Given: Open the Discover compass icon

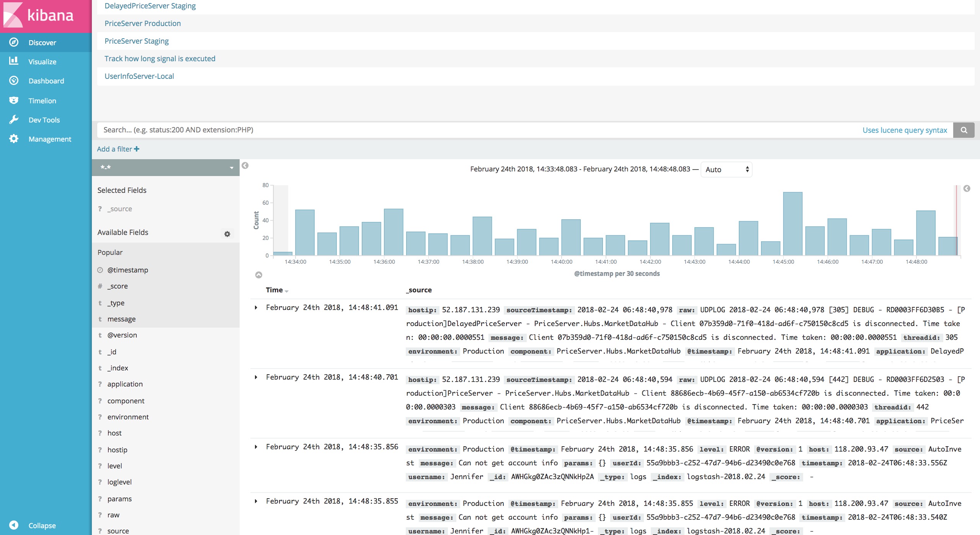Looking at the screenshot, I should pos(14,42).
